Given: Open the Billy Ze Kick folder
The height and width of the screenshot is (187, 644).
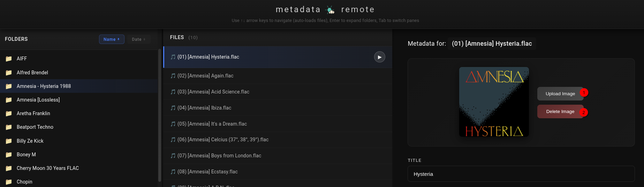Looking at the screenshot, I should pyautogui.click(x=79, y=141).
